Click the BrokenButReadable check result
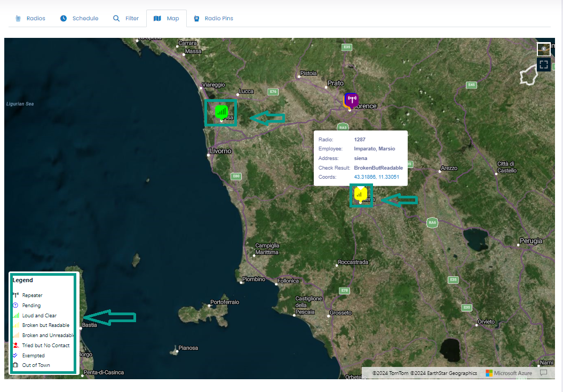 pos(378,167)
